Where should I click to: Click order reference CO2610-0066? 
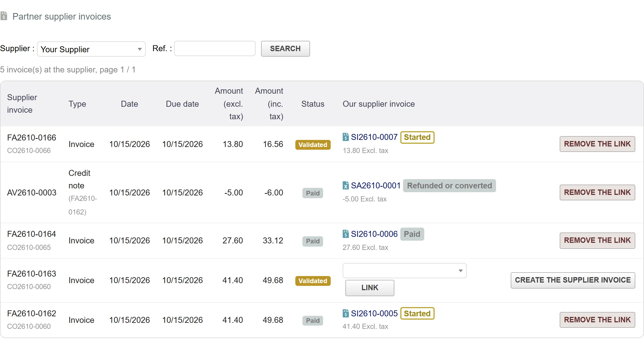click(29, 151)
